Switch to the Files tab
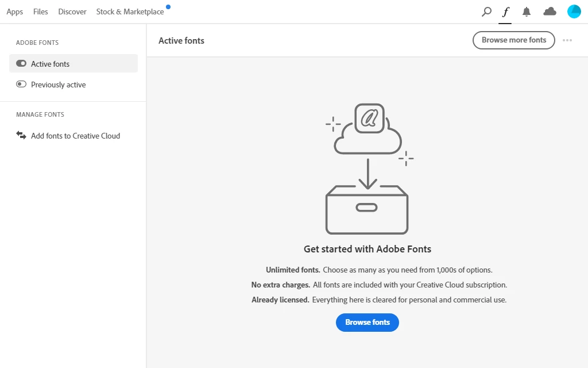Viewport: 588px width, 368px height. pyautogui.click(x=41, y=11)
